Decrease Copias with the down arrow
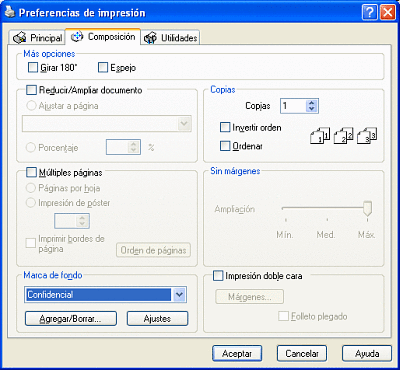Screen dimensions: 400x370 [312, 109]
